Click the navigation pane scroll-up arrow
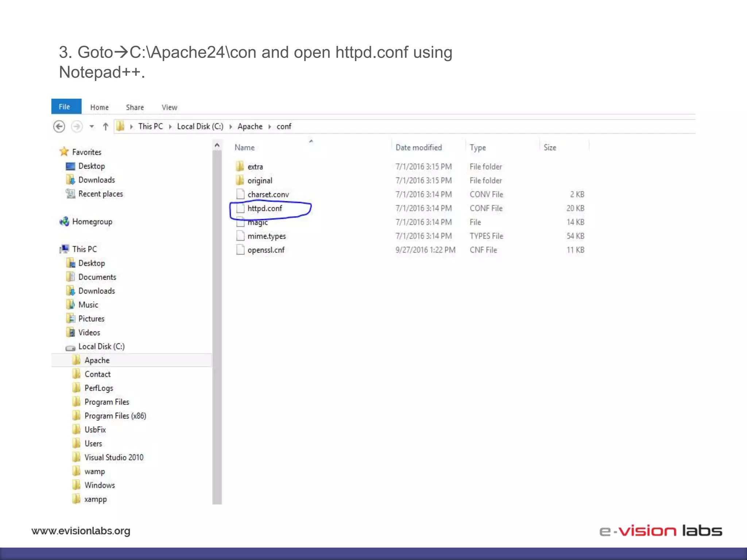This screenshot has width=747, height=560. [x=217, y=145]
